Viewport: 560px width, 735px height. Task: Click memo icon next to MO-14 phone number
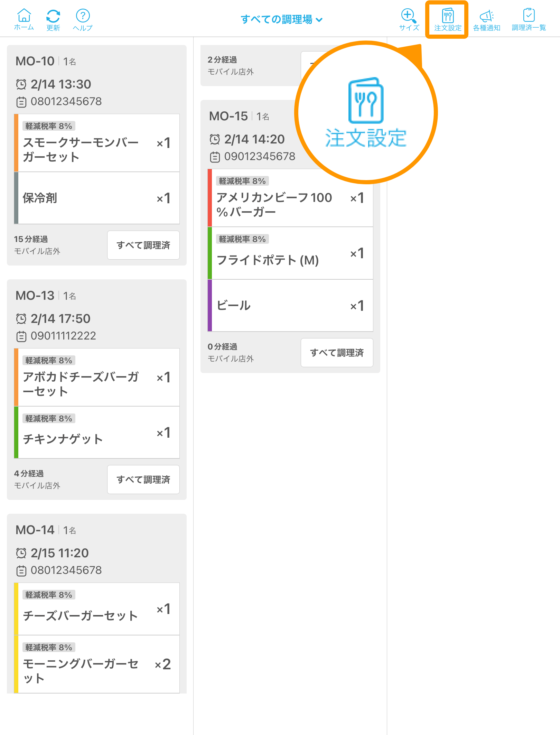tap(21, 570)
